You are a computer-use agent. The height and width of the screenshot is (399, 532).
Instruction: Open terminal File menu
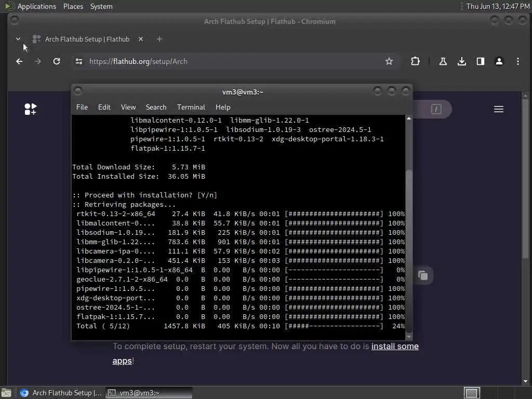(82, 107)
